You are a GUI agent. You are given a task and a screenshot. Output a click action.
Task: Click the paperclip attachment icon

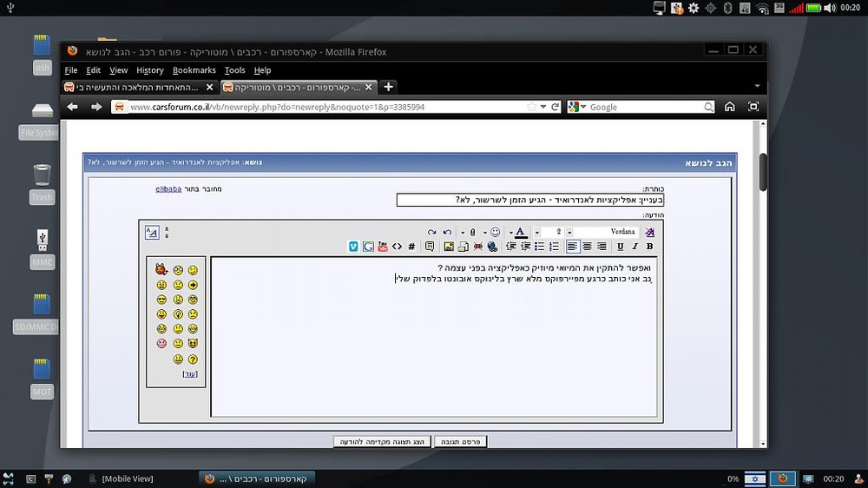pos(473,232)
